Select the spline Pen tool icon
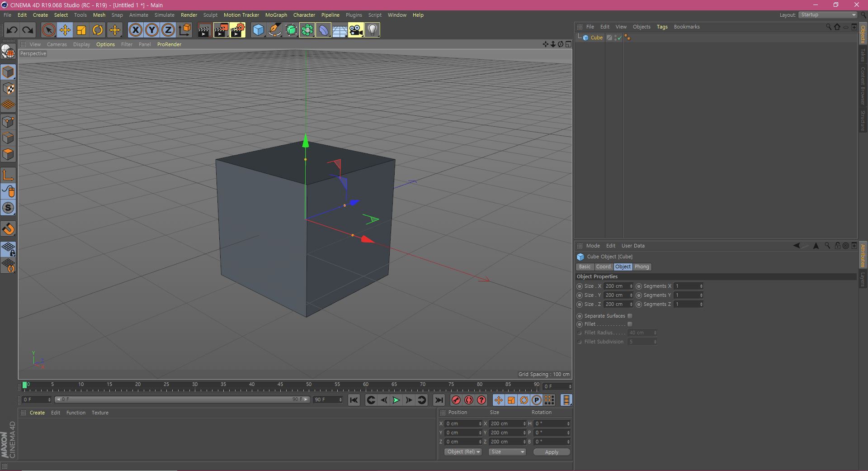868x471 pixels. 274,30
